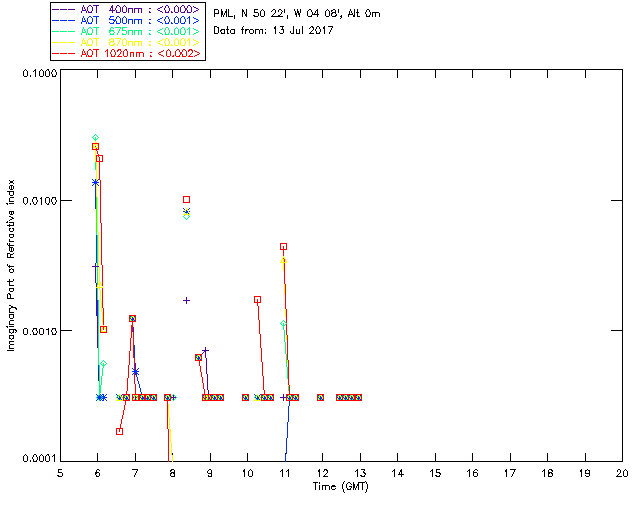The height and width of the screenshot is (512, 640).
Task: Click the x-axis tick label 13
Action: click(360, 473)
